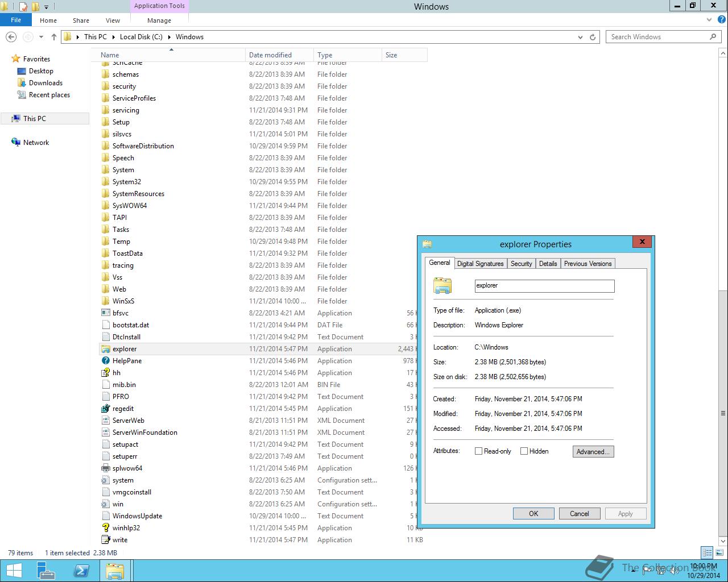Open the Home ribbon tab
The image size is (728, 582).
point(48,20)
